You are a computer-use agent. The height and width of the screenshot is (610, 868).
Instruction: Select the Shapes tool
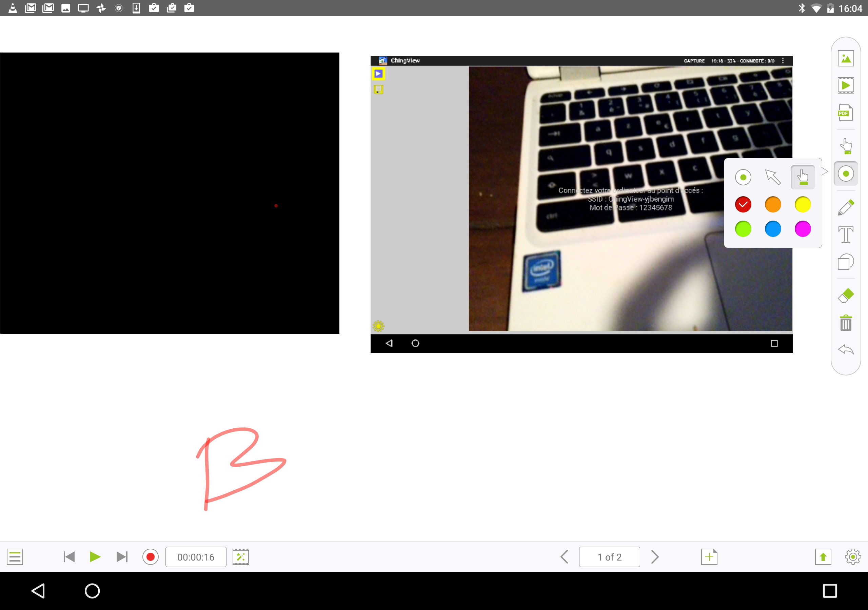coord(846,262)
